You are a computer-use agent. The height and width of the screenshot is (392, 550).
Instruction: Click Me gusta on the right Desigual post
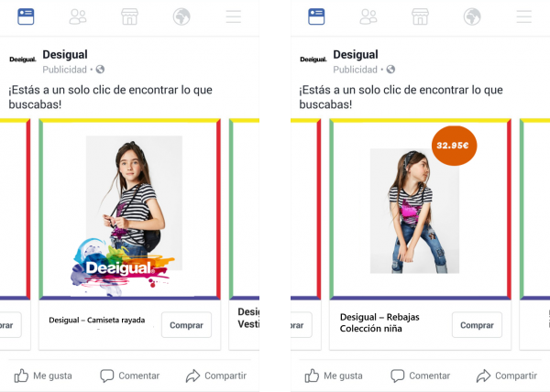pos(334,376)
